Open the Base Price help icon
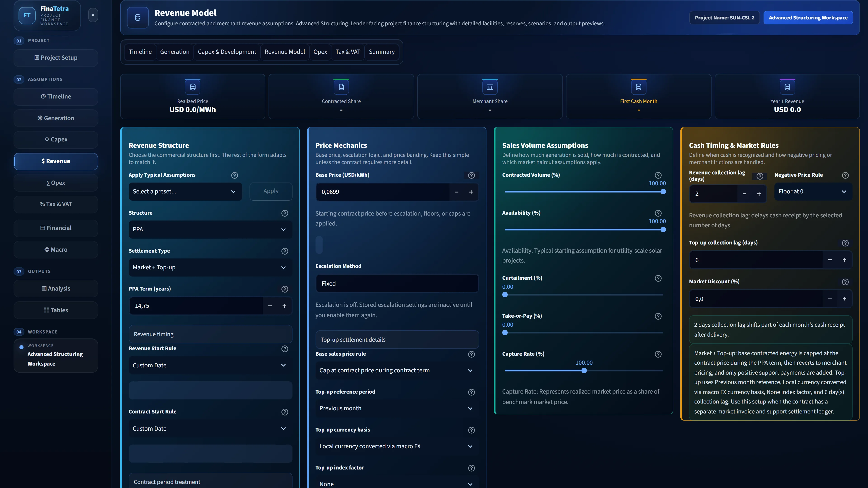This screenshot has width=868, height=488. click(471, 175)
